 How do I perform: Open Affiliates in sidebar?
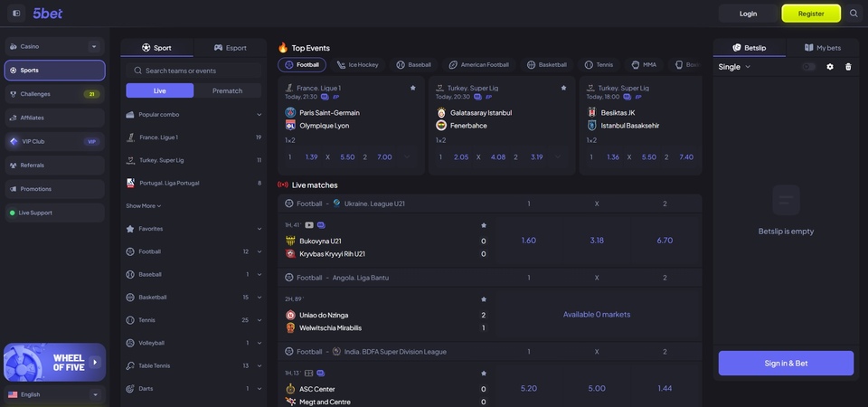pyautogui.click(x=54, y=118)
